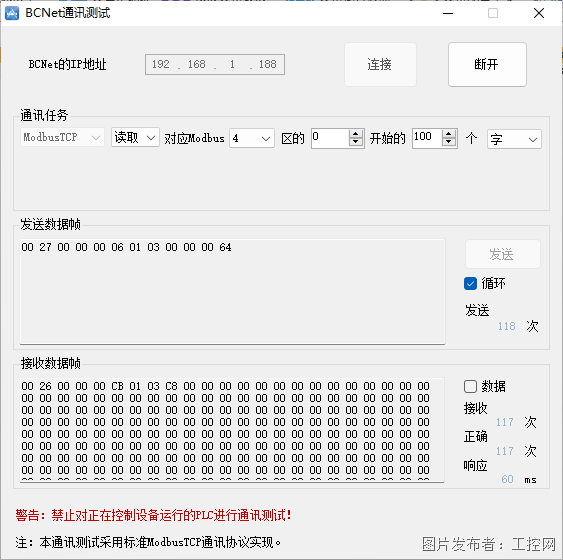Increase the count spinner showing 100
The height and width of the screenshot is (560, 563).
(x=449, y=134)
